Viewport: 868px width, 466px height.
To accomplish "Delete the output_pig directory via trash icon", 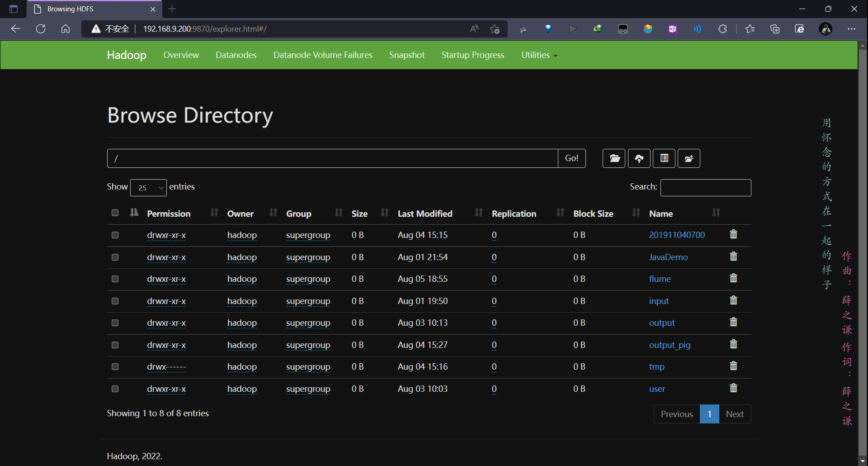I will click(x=733, y=344).
